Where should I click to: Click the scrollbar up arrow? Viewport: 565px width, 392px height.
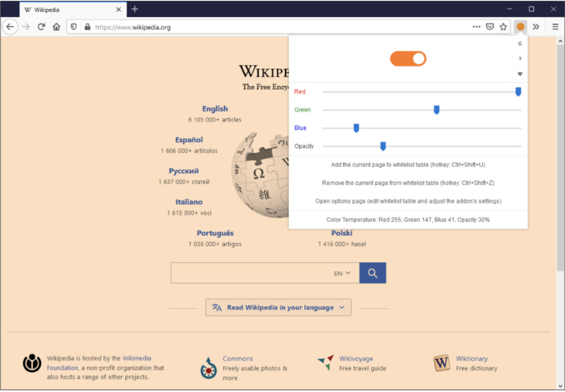(560, 41)
